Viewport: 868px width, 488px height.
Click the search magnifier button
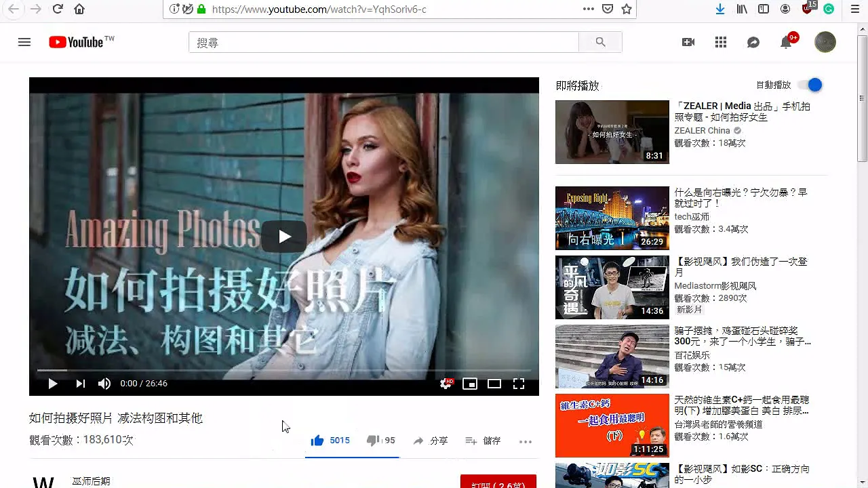[600, 42]
